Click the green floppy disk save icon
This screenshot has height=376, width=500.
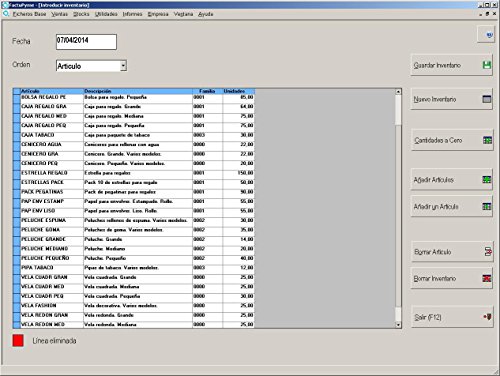(x=487, y=65)
